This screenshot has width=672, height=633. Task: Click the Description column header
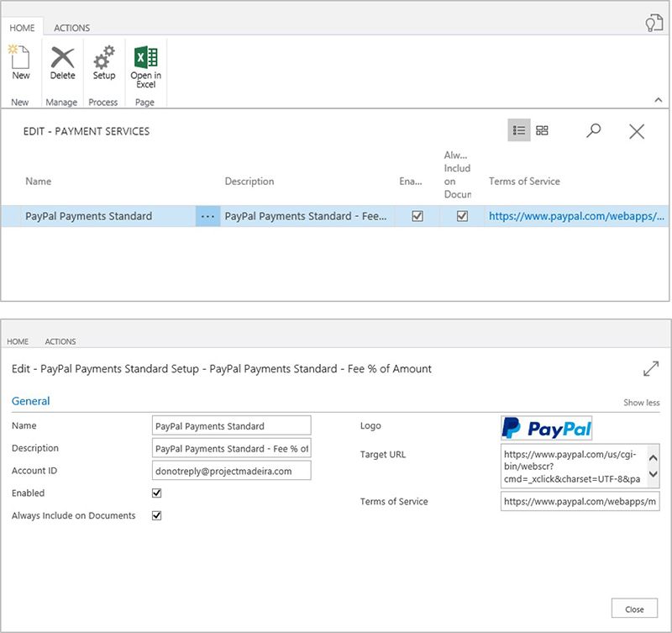tap(249, 182)
